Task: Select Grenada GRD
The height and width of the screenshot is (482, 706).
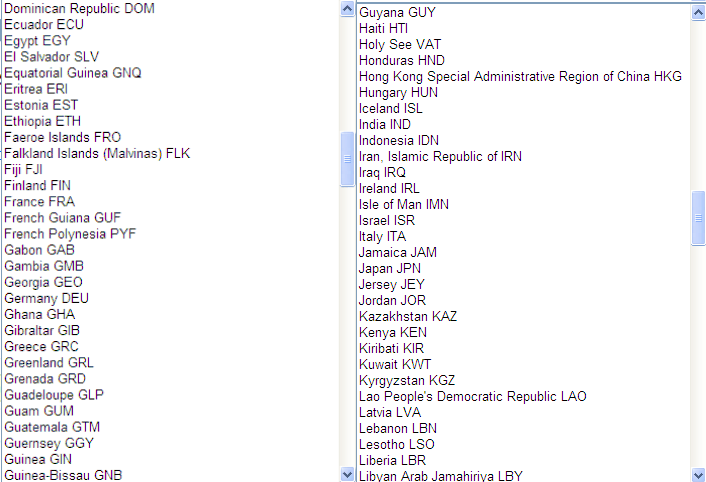Action: [x=45, y=379]
